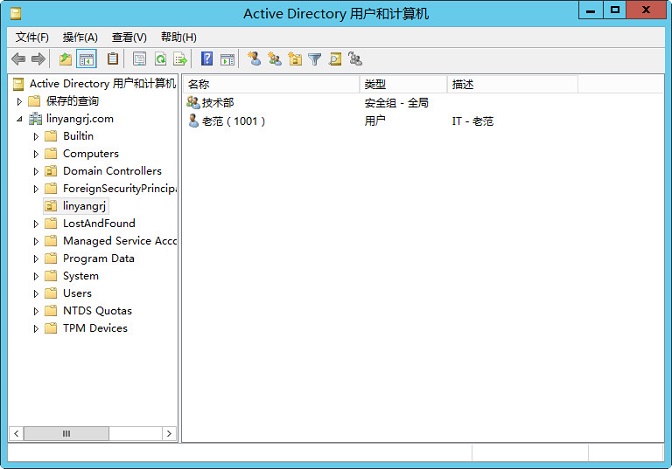Create new organizational unit with toolbar icon

click(295, 59)
